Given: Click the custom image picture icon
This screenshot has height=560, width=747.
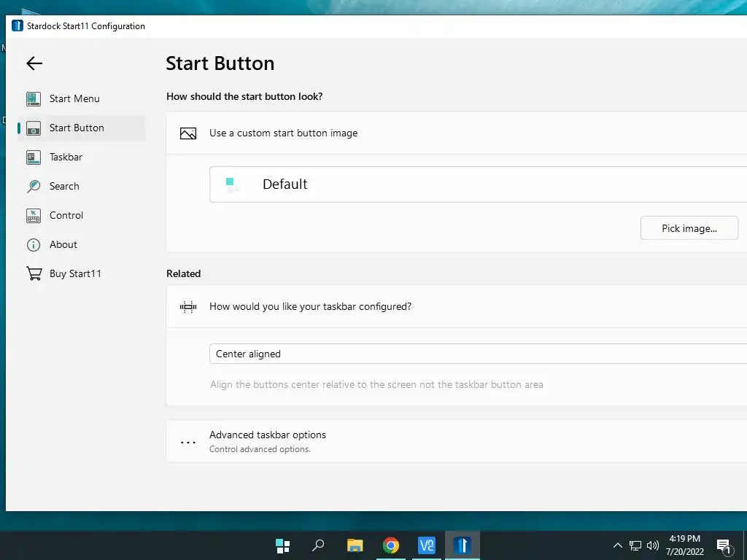Looking at the screenshot, I should [x=188, y=133].
